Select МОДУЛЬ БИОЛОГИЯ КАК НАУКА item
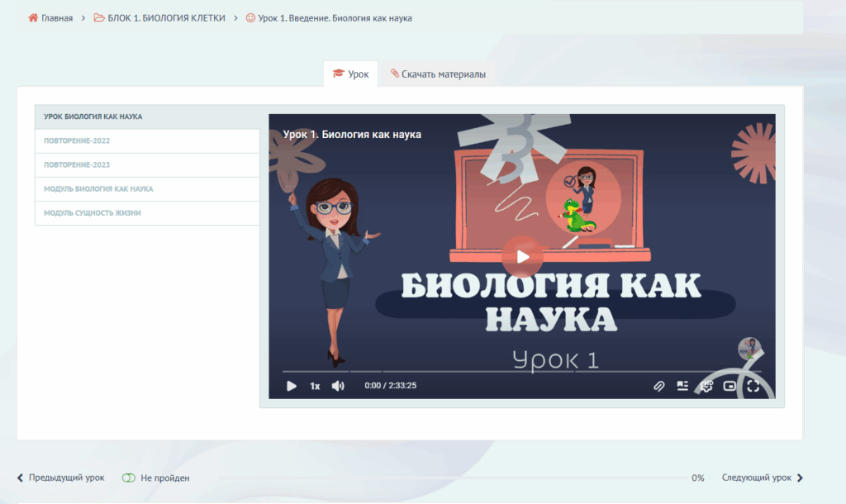This screenshot has height=504, width=846. [x=147, y=189]
